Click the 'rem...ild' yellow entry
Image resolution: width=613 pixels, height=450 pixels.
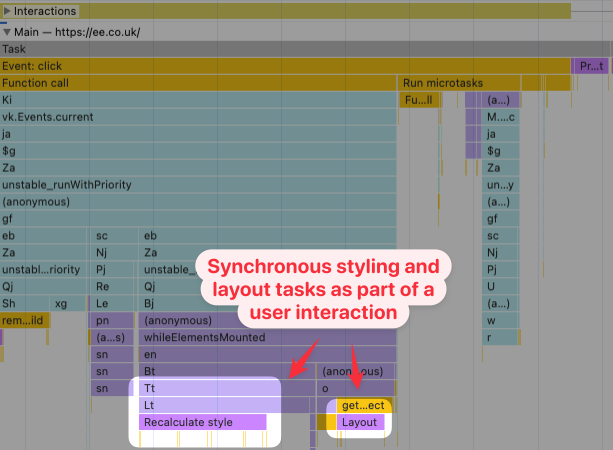pyautogui.click(x=25, y=321)
